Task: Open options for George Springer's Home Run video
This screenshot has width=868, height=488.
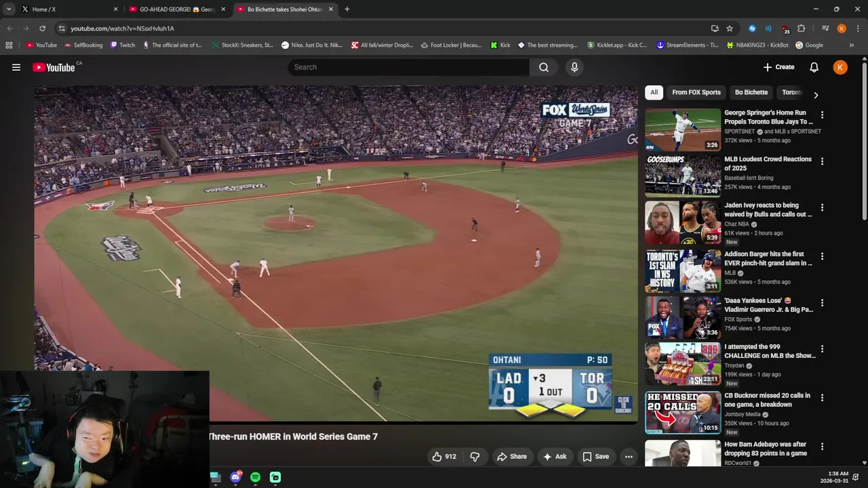Action: [822, 115]
